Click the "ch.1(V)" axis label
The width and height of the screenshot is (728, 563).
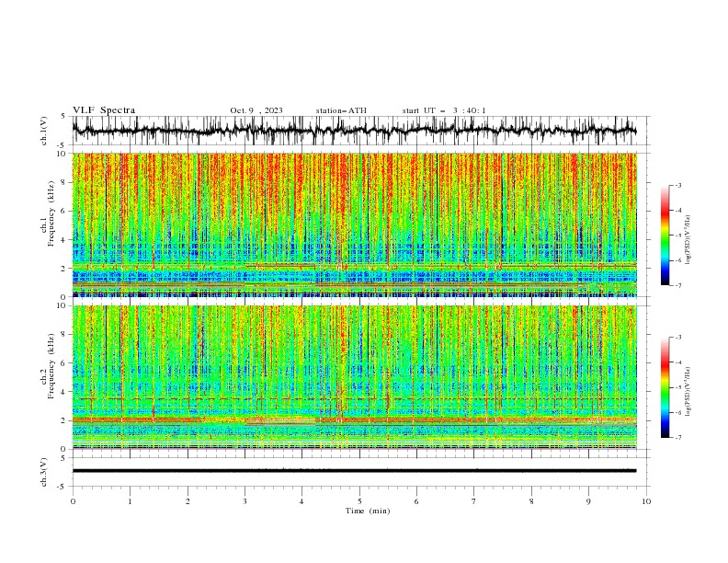click(x=44, y=131)
